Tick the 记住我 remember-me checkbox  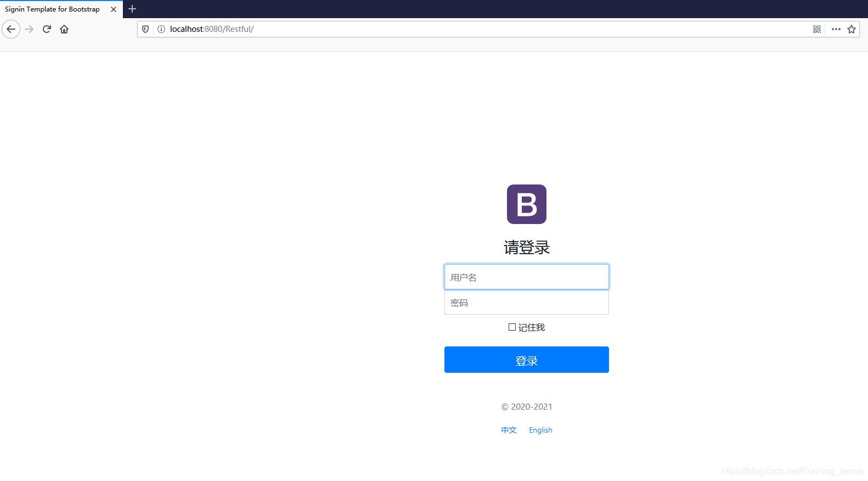click(x=512, y=327)
